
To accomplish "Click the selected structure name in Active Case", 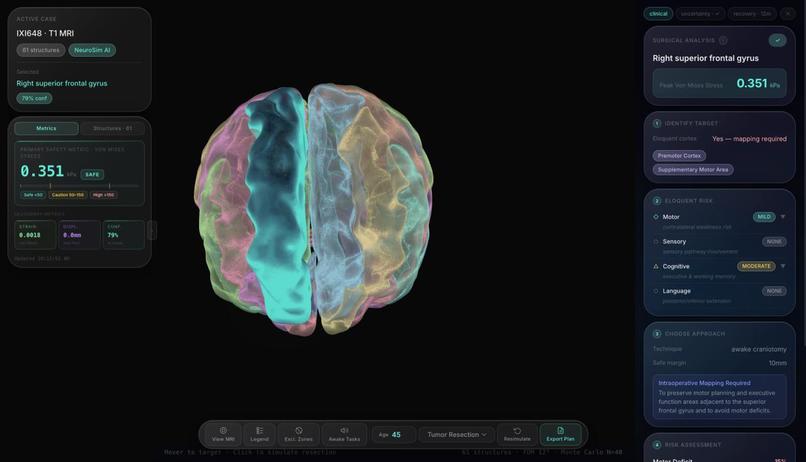I will click(62, 83).
